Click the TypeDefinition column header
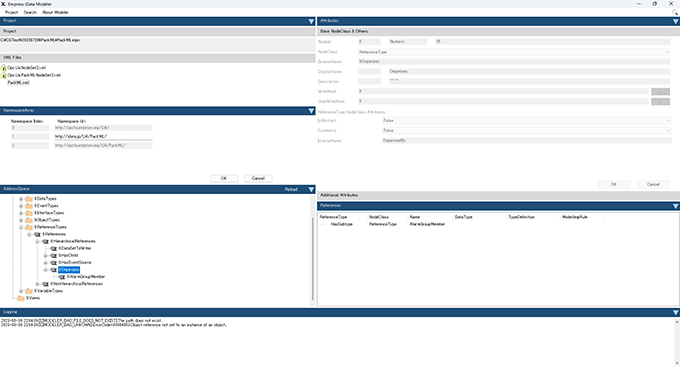 (x=521, y=217)
